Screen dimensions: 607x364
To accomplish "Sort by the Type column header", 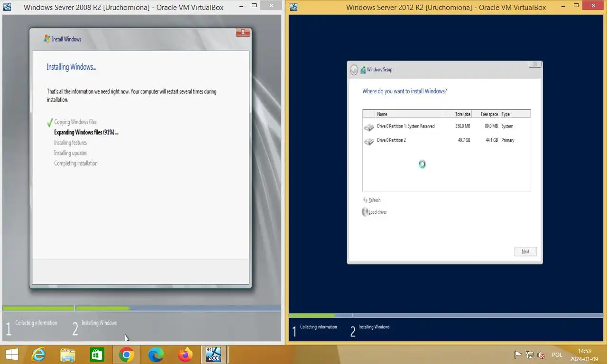I will (515, 114).
